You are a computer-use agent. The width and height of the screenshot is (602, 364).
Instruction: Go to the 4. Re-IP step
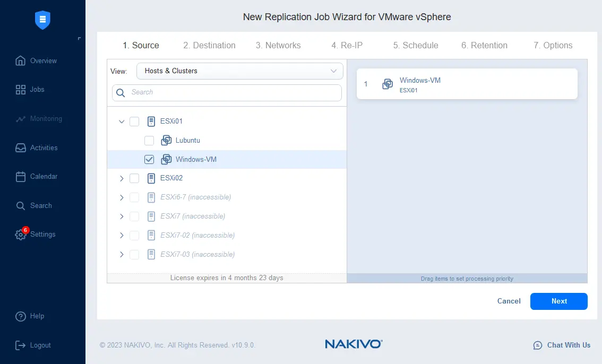[347, 45]
